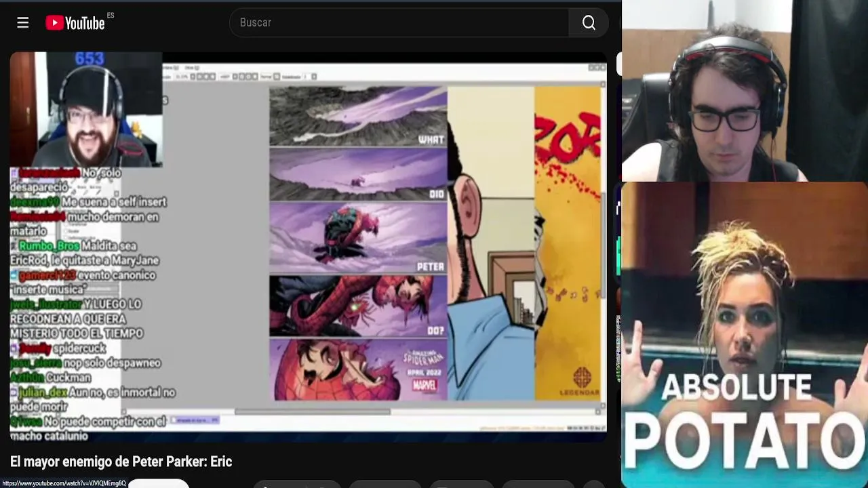Click the ABSOLUTE POTATO video thumbnail
The image size is (868, 488).
[x=745, y=335]
